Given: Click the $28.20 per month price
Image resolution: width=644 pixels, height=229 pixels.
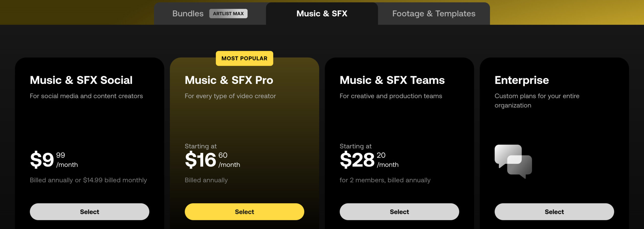Looking at the screenshot, I should (369, 160).
